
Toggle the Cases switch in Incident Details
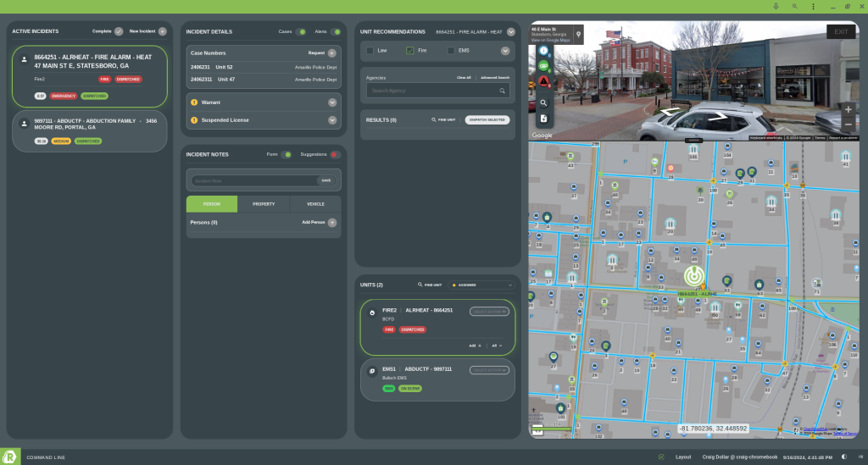click(x=301, y=31)
